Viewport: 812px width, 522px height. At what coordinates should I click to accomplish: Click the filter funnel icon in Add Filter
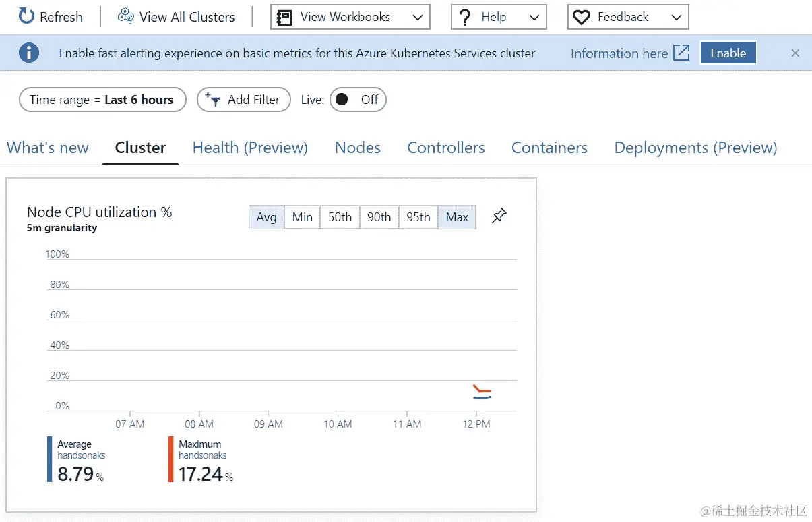point(213,100)
